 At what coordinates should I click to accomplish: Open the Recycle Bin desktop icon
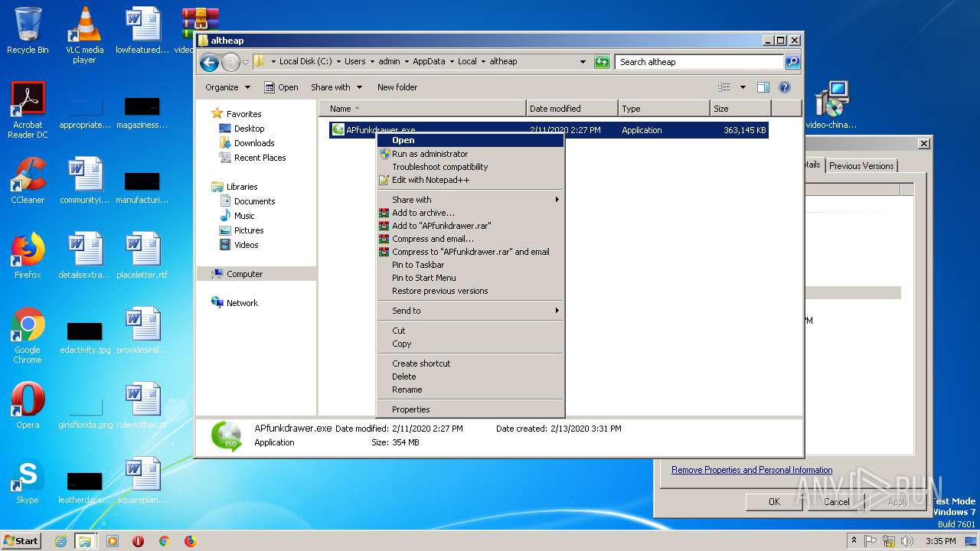[28, 31]
